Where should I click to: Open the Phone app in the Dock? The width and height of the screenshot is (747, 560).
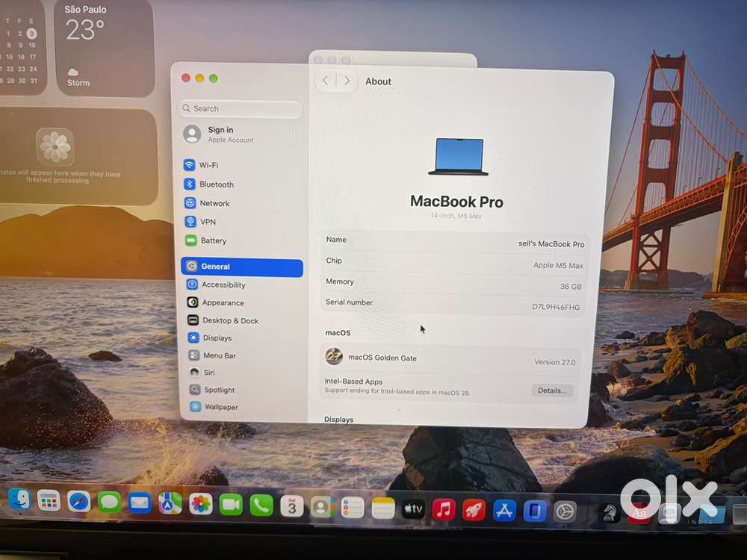[261, 506]
